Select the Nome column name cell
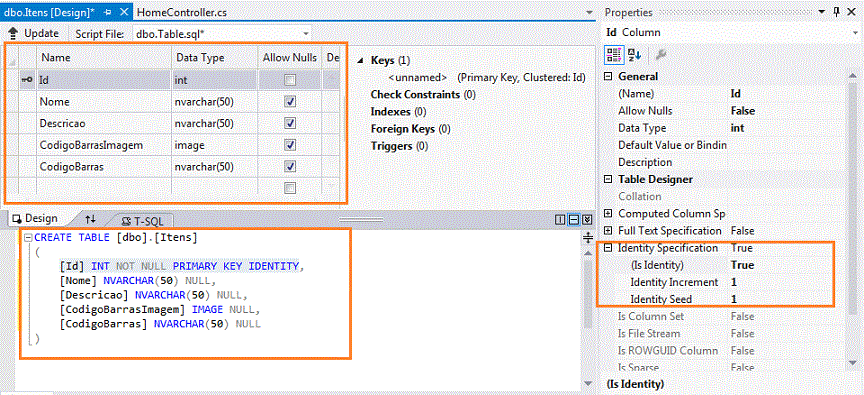 104,102
